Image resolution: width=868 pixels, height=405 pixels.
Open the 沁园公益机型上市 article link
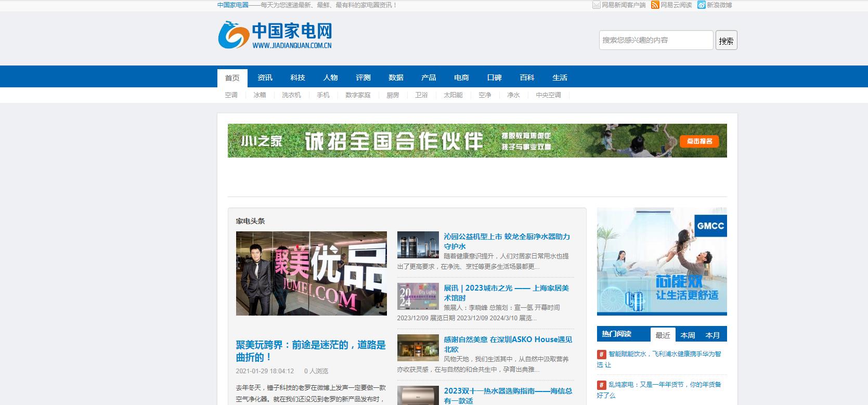tap(507, 241)
